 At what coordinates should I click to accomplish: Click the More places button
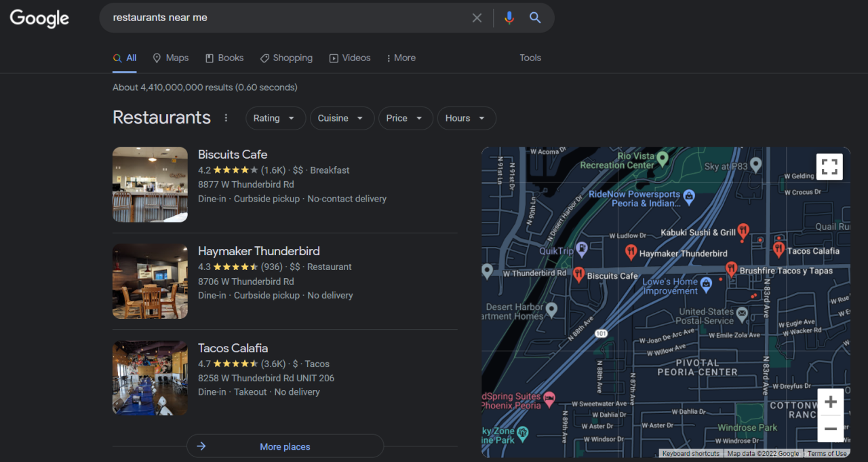[x=285, y=446]
